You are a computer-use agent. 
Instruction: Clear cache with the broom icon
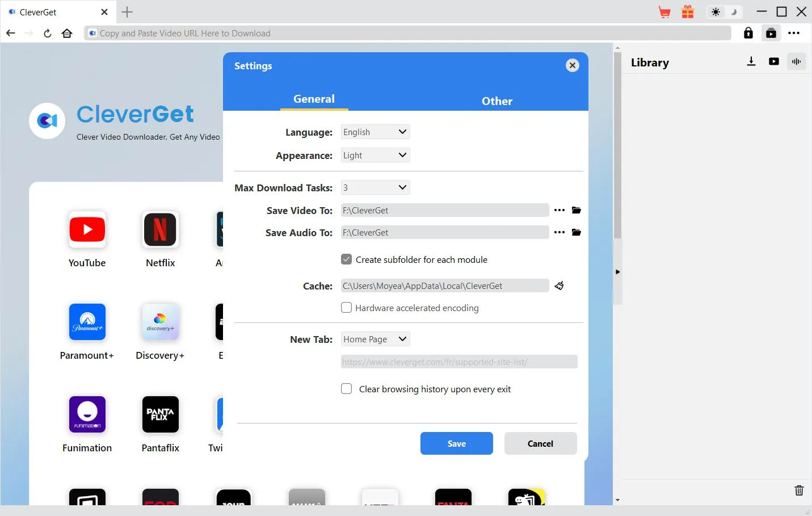(x=559, y=286)
